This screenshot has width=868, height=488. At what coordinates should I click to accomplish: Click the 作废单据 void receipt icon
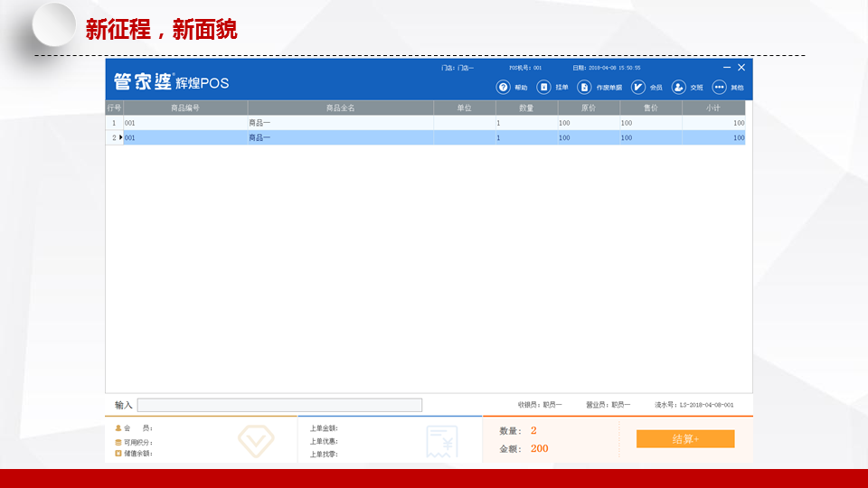tap(584, 88)
